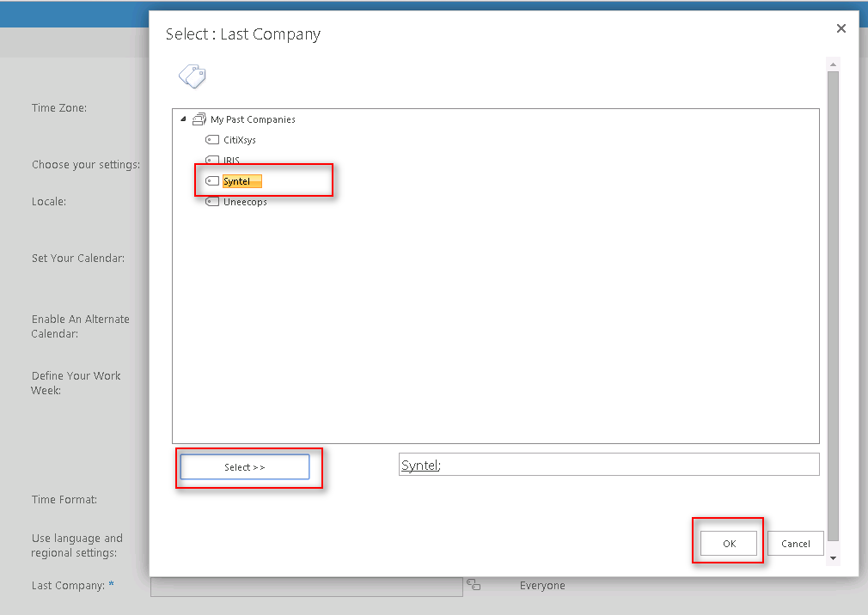Click the dialog vertical scrollbar thumb
The height and width of the screenshot is (615, 868).
833,306
